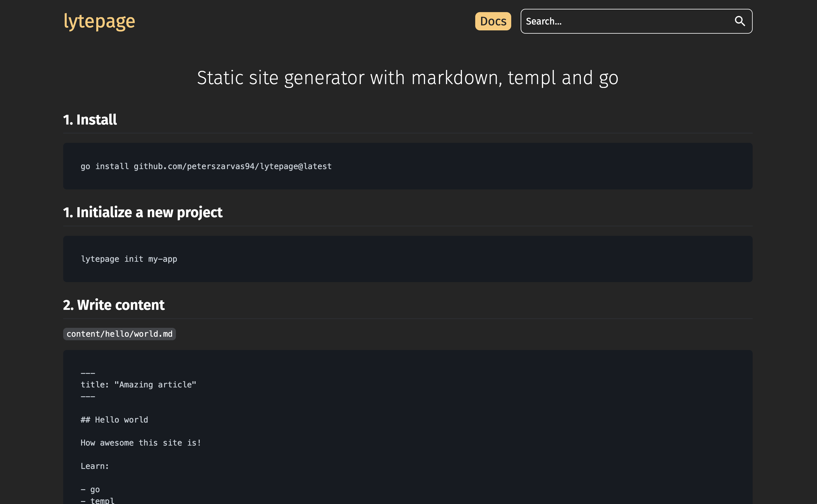
Task: Select the page title about static site generator
Action: 407,77
